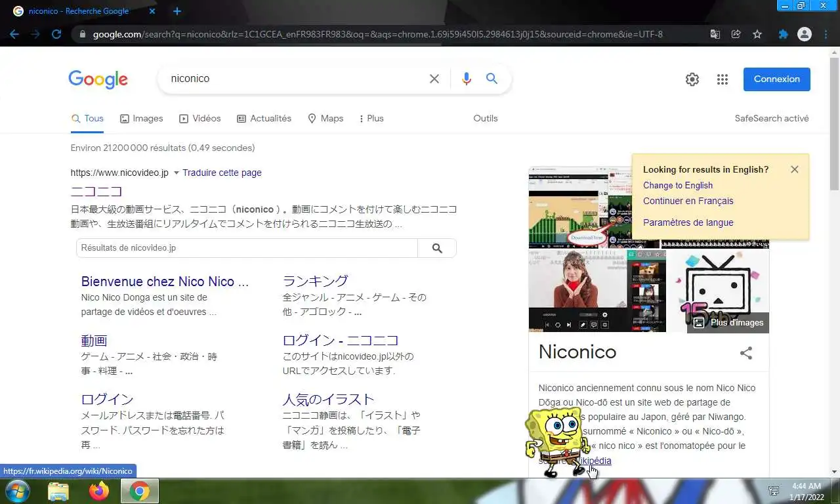
Task: Open the Chrome profile avatar icon
Action: click(804, 34)
